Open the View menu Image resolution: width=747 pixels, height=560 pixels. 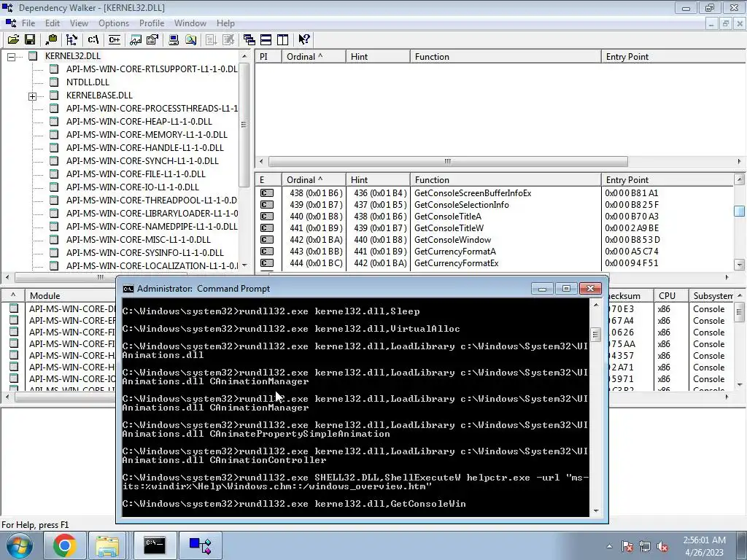pyautogui.click(x=79, y=23)
